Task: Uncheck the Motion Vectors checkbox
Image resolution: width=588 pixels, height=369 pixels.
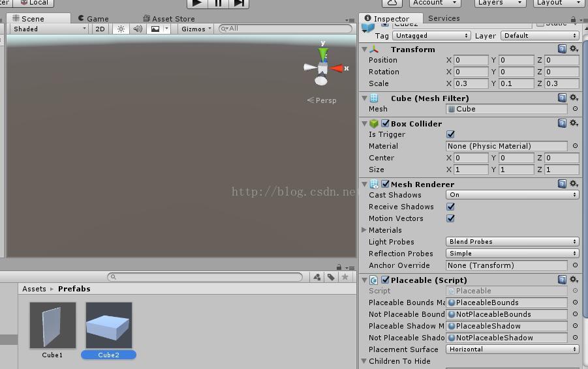Action: click(450, 218)
